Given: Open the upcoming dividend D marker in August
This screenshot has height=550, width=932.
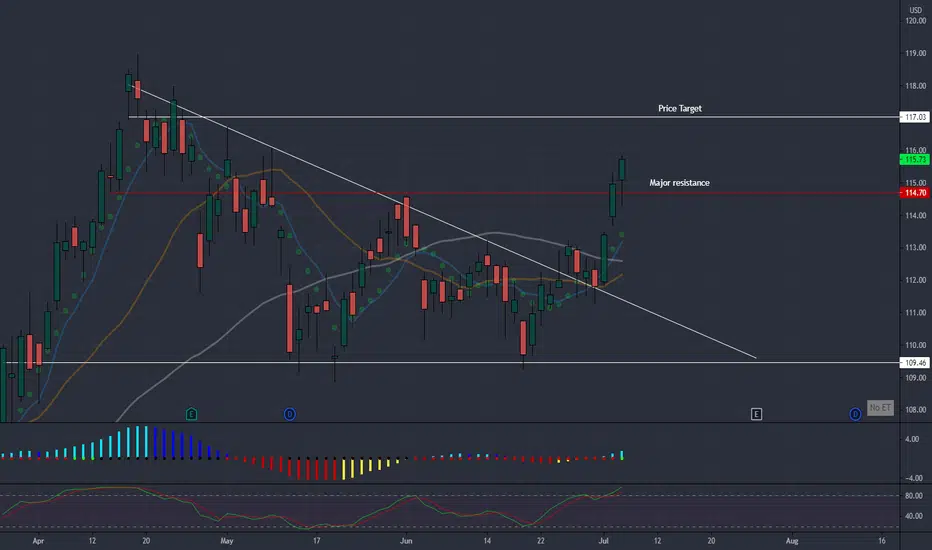Looking at the screenshot, I should 855,414.
